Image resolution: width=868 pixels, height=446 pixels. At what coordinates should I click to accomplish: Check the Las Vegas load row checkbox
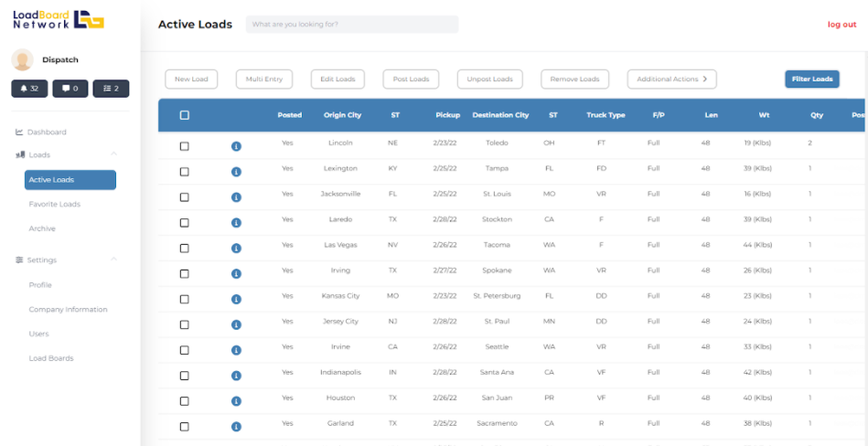(x=185, y=249)
